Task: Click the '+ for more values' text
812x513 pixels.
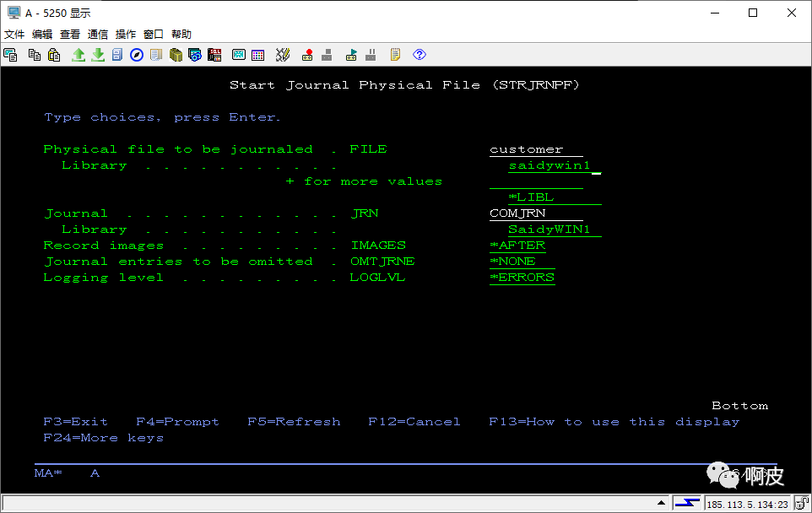Action: [x=364, y=181]
